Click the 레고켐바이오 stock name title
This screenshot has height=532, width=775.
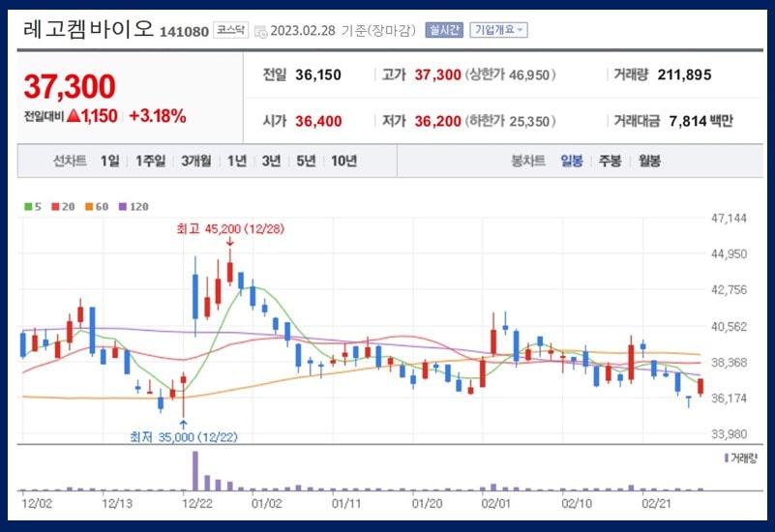(x=88, y=29)
